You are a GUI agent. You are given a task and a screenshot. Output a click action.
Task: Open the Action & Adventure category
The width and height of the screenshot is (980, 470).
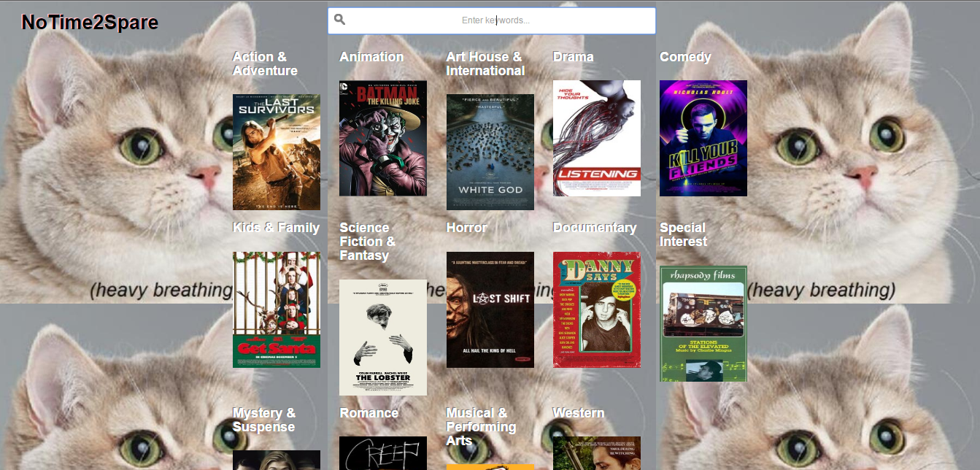265,63
